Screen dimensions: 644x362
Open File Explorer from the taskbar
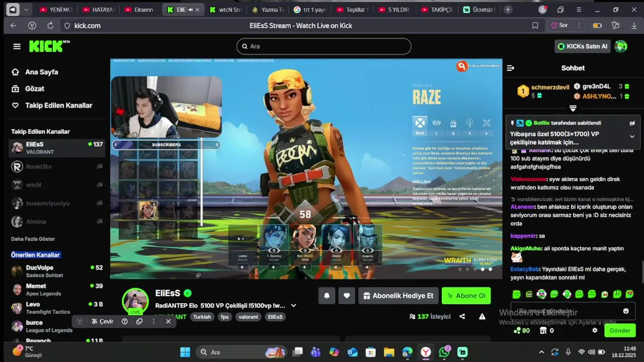pos(389,352)
